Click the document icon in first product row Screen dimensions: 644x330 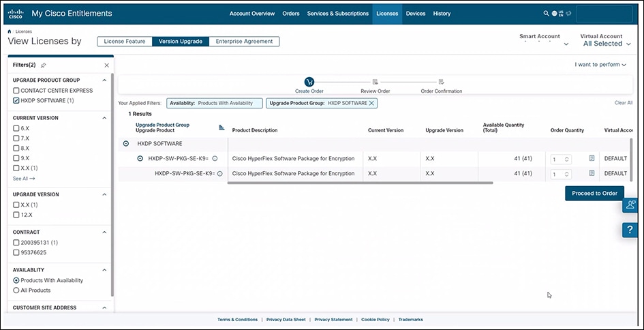click(592, 158)
